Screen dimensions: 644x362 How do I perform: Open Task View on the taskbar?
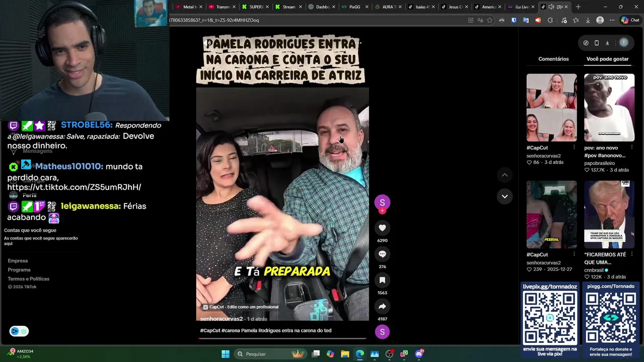click(315, 354)
